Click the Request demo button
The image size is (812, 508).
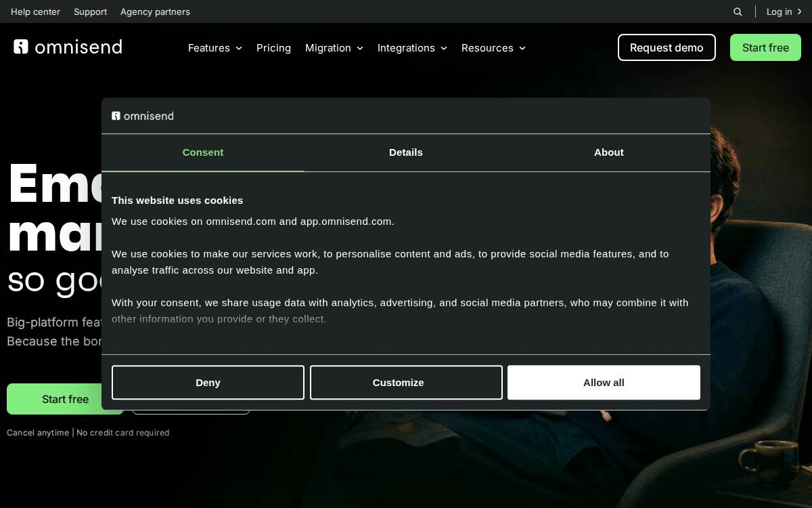(667, 47)
